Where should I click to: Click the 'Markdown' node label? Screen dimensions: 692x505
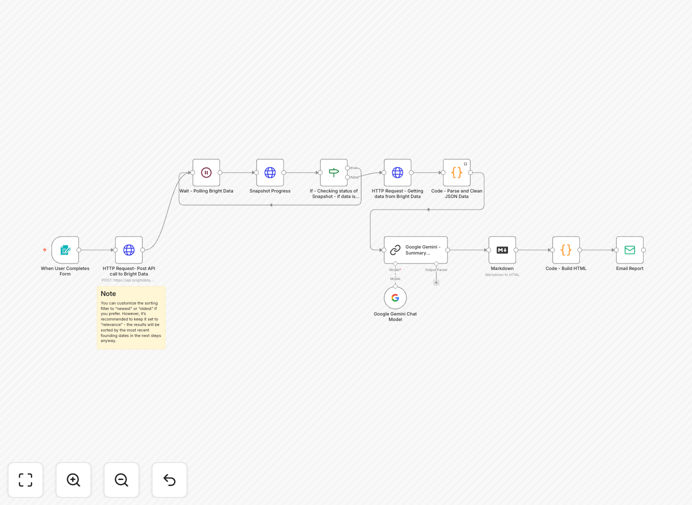pos(502,268)
